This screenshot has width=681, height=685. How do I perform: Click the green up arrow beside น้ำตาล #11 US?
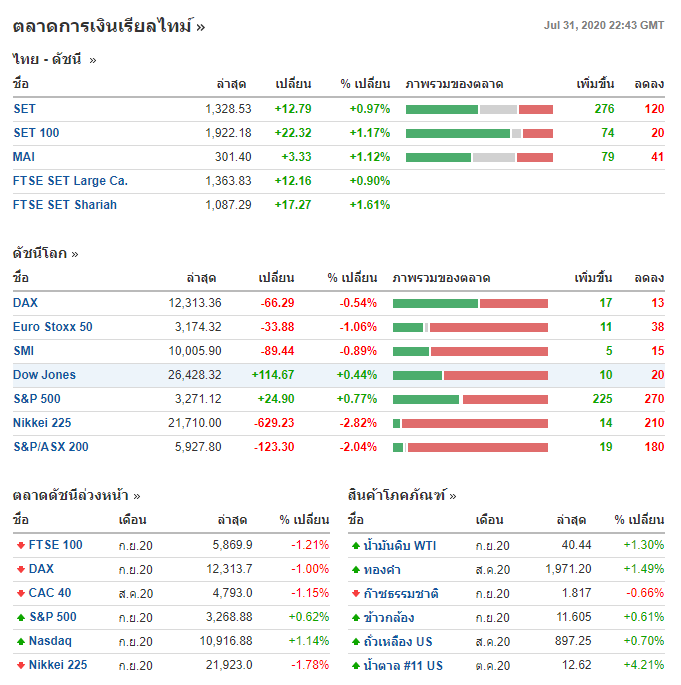tap(355, 665)
